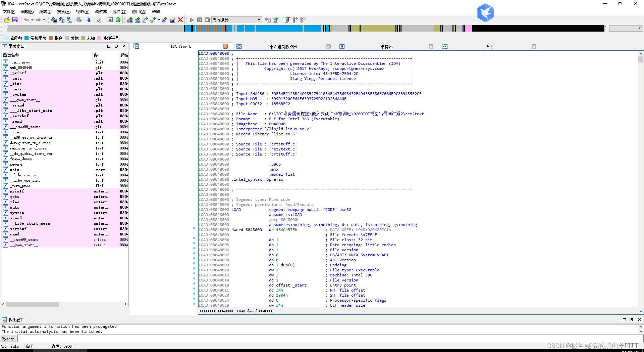Click the delete watch toolbar icon

(303, 20)
